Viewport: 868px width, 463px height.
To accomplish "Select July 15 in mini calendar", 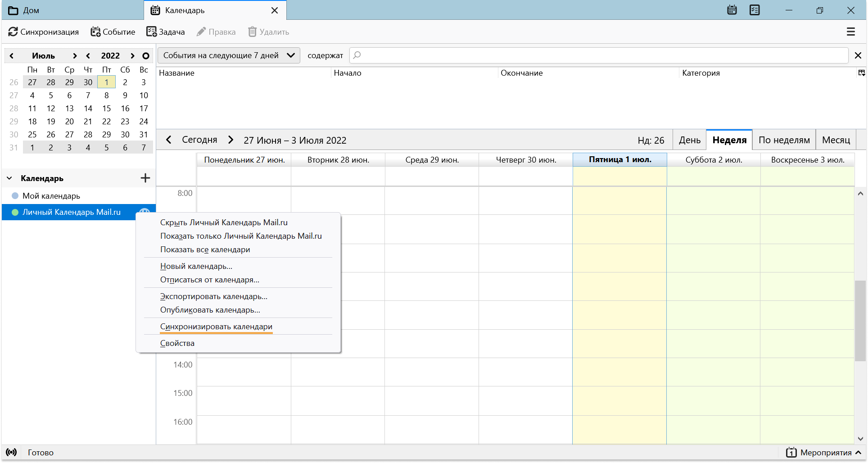I will pyautogui.click(x=107, y=109).
